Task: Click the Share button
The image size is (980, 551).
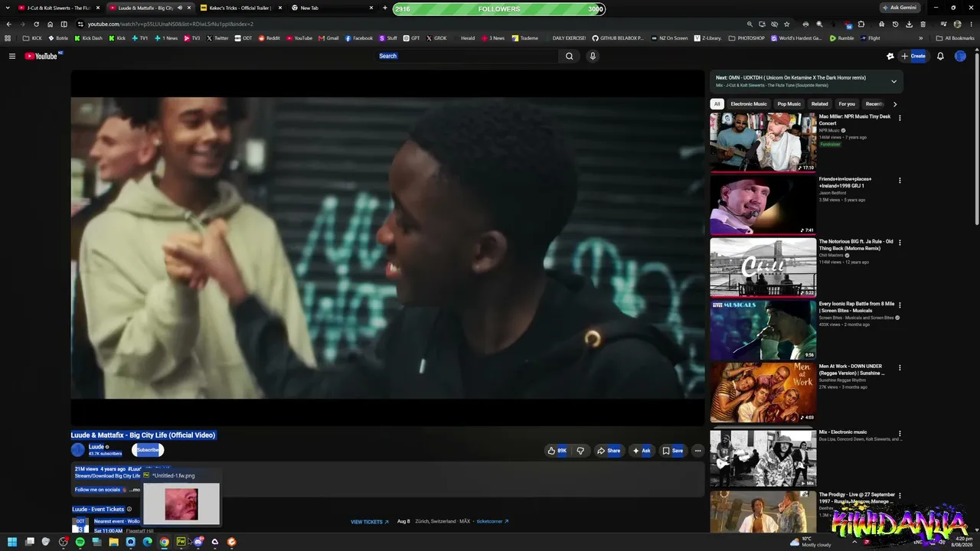Action: tap(609, 451)
